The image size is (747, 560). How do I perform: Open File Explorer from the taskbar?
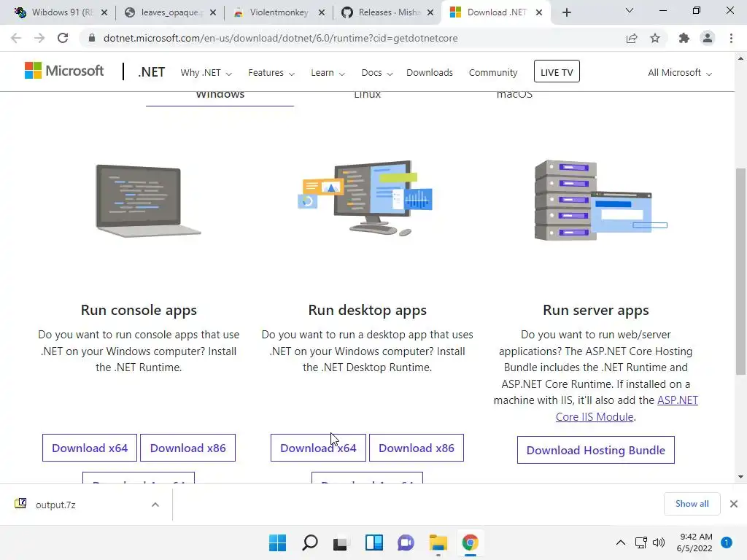click(438, 542)
